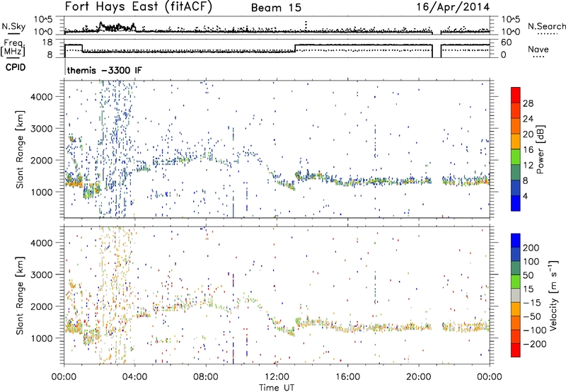Click the '-15' velocity colorbar tick
The image size is (566, 392).
(x=531, y=302)
